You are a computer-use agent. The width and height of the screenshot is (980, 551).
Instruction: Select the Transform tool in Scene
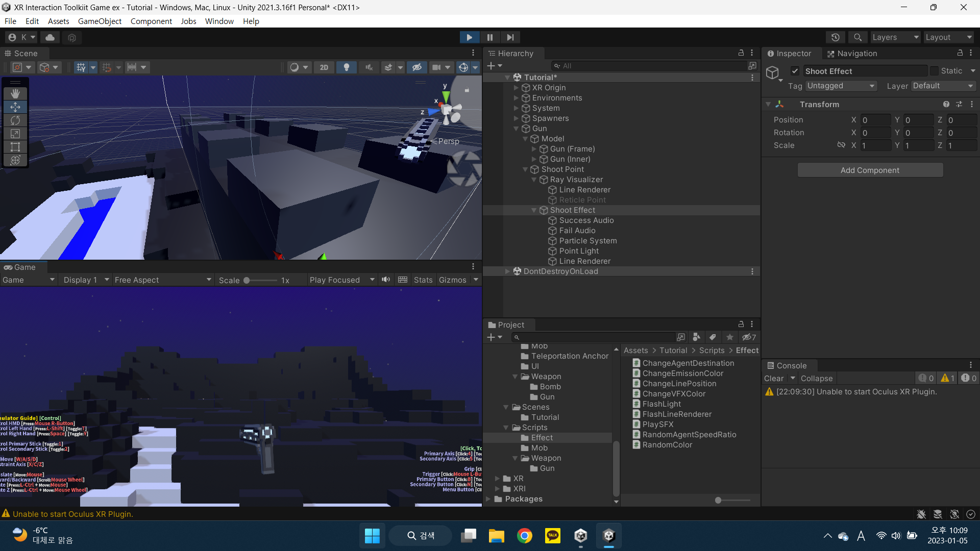click(x=15, y=160)
